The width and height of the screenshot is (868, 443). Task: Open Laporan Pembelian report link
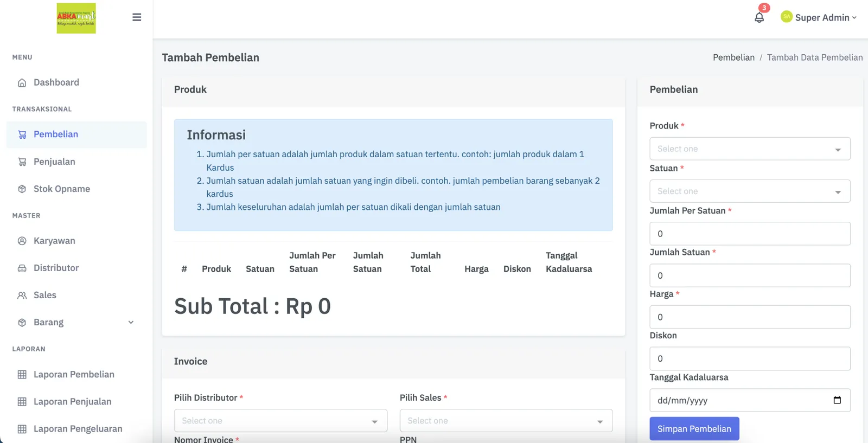[x=76, y=374]
